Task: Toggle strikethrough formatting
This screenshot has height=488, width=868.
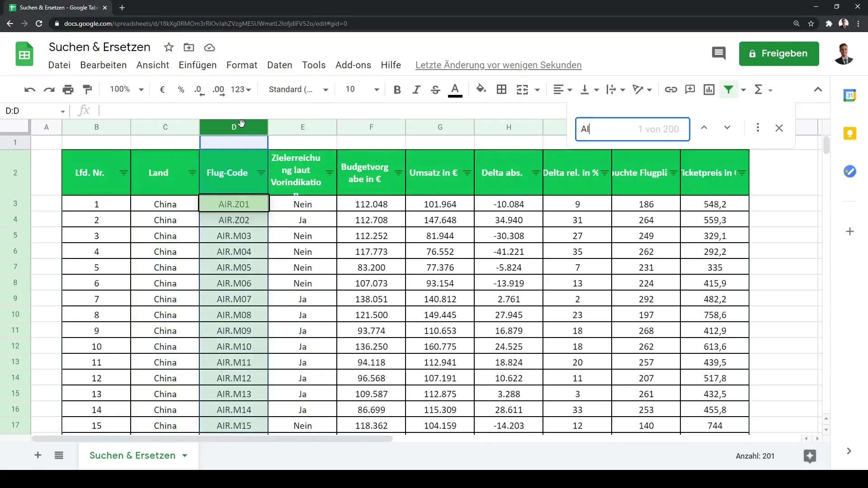Action: (x=435, y=89)
